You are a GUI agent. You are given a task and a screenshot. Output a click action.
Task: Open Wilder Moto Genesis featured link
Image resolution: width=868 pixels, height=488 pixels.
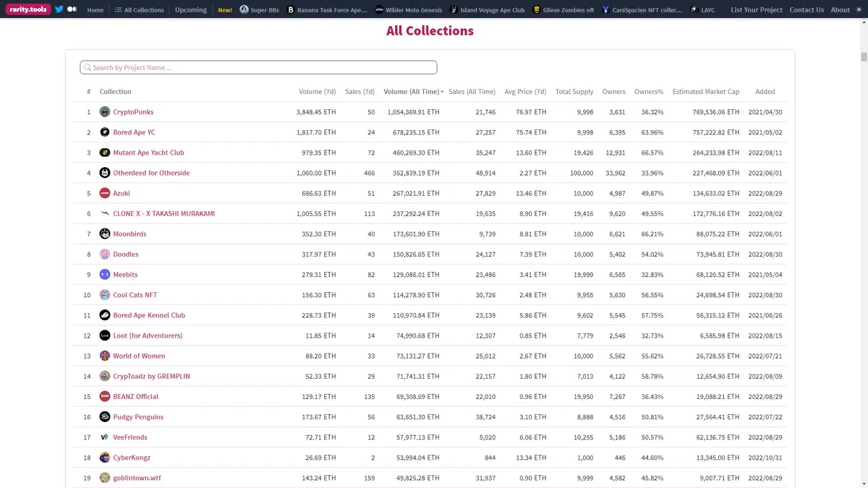pyautogui.click(x=409, y=10)
